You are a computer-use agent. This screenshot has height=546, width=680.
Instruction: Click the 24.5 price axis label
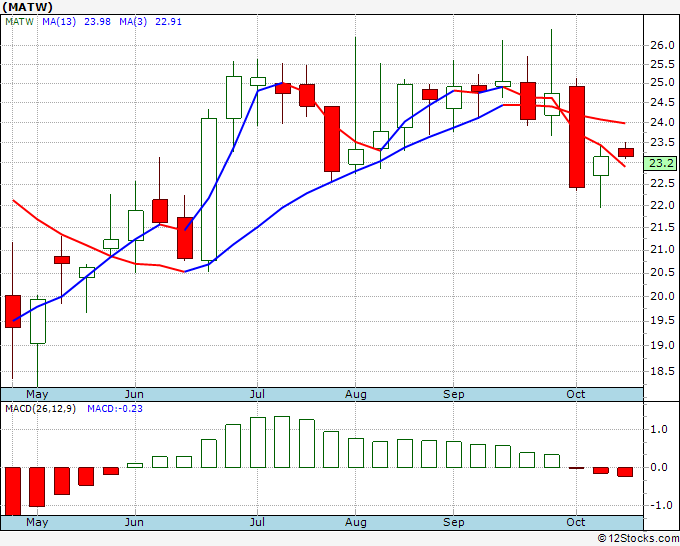tap(662, 103)
